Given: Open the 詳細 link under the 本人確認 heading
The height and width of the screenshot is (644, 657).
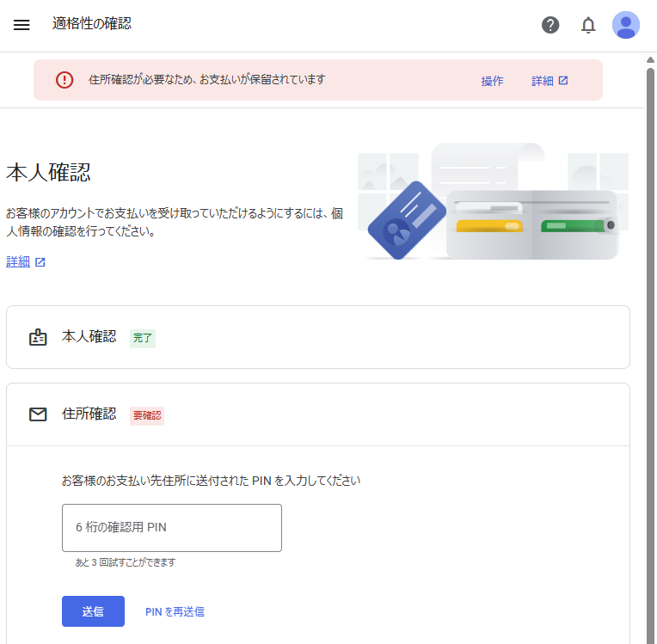Looking at the screenshot, I should pos(26,262).
